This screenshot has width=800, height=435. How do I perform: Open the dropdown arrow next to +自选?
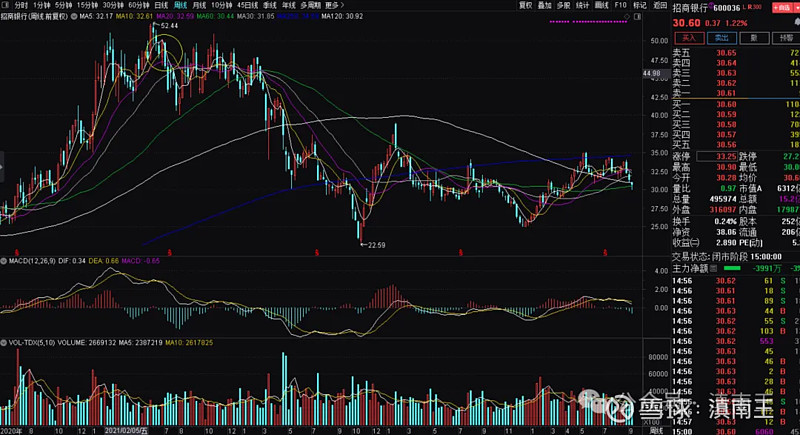click(x=796, y=8)
